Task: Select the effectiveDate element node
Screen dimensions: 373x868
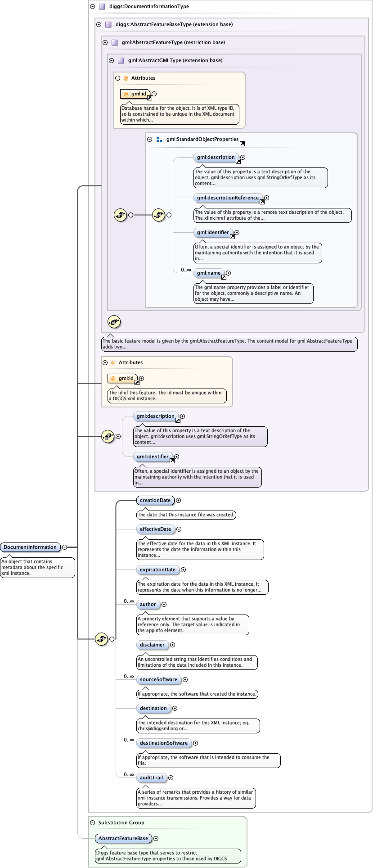Action: coord(155,529)
